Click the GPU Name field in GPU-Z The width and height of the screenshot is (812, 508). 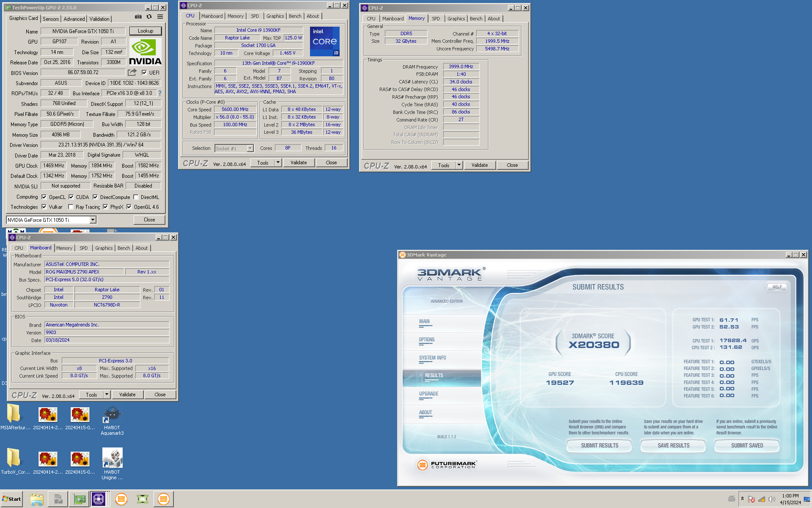(x=83, y=31)
